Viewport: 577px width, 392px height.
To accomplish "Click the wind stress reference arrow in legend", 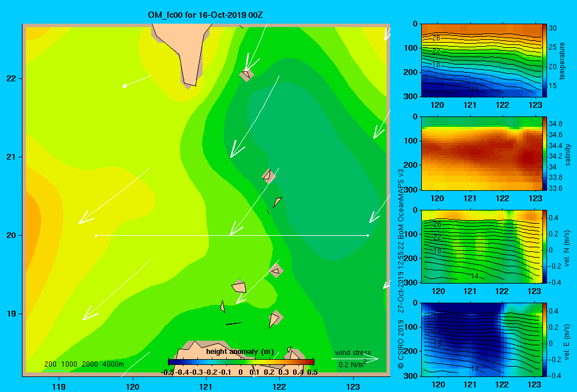I will pyautogui.click(x=355, y=359).
